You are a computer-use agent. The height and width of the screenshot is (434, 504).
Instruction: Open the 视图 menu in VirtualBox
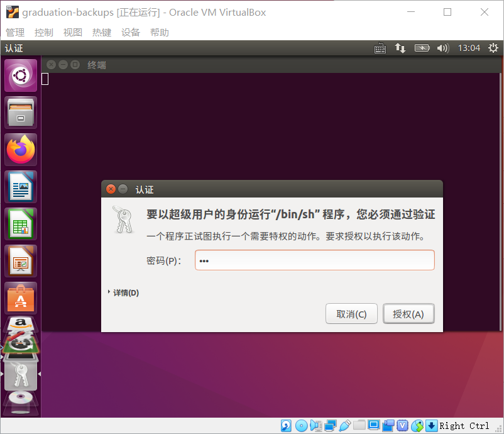coord(73,32)
